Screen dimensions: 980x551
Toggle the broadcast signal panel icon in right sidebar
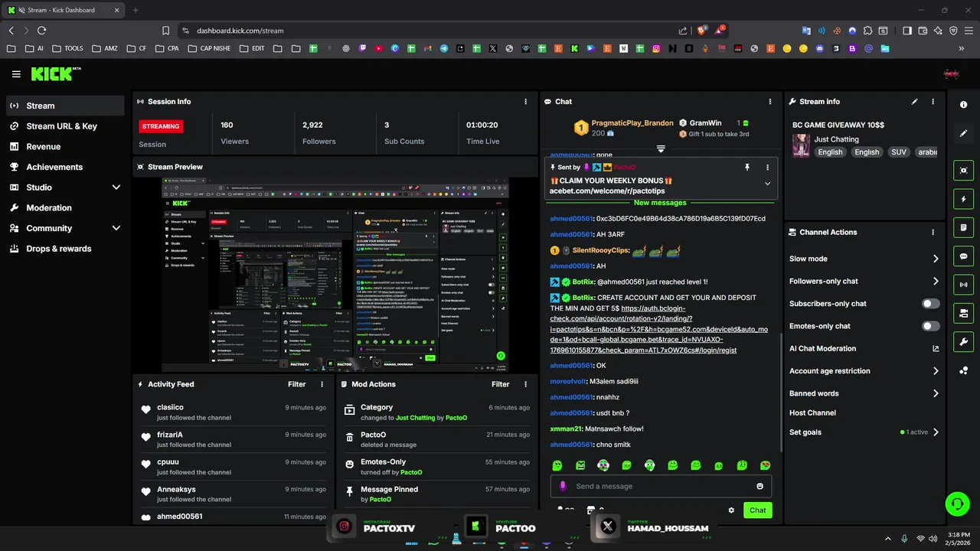963,285
